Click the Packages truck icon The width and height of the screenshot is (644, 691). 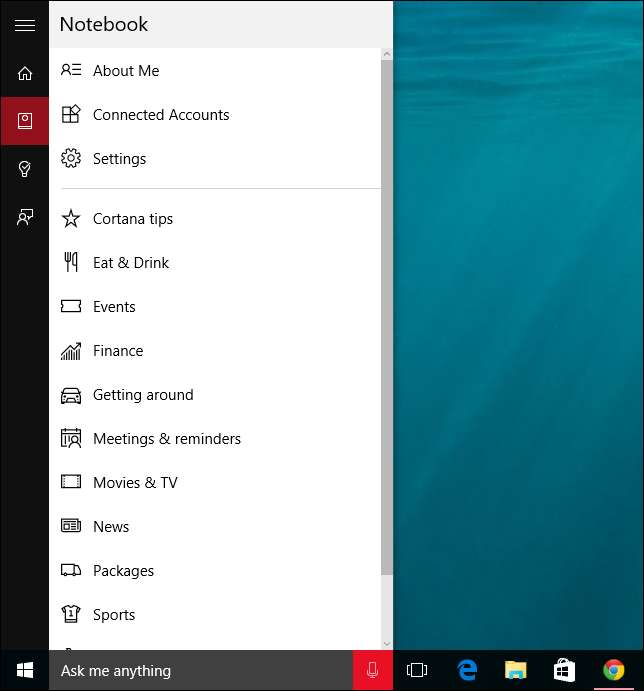(x=71, y=570)
